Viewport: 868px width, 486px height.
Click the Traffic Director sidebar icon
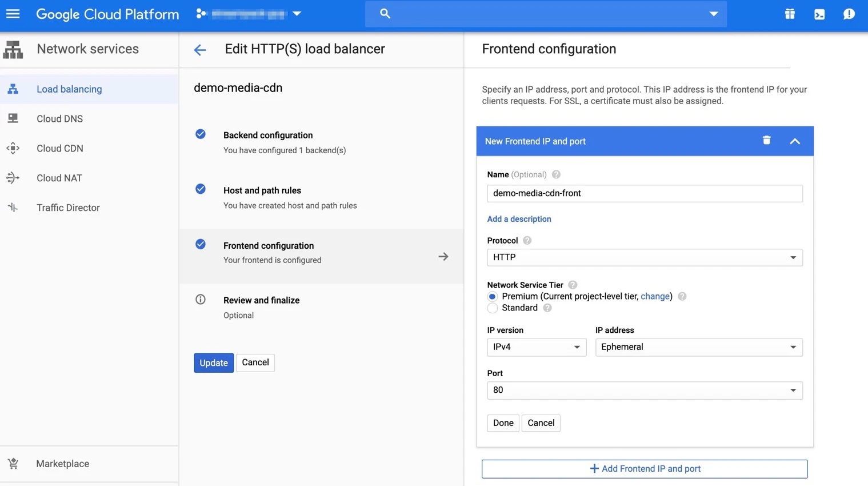click(13, 208)
